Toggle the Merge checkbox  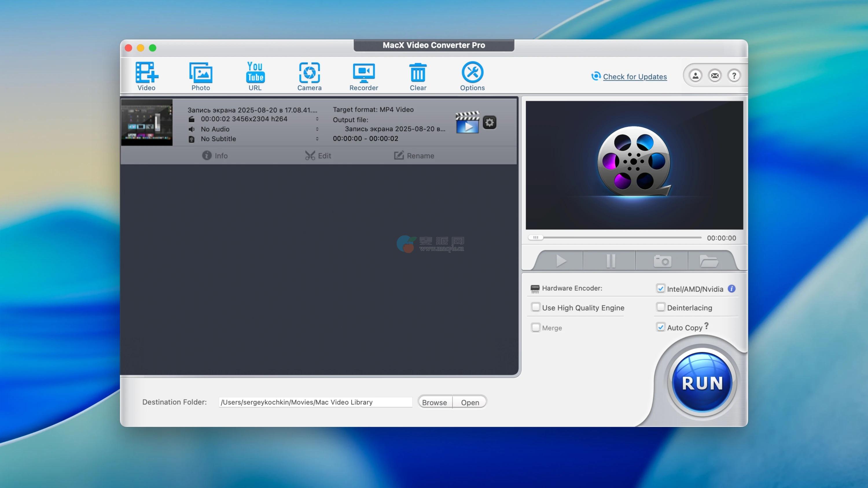536,327
